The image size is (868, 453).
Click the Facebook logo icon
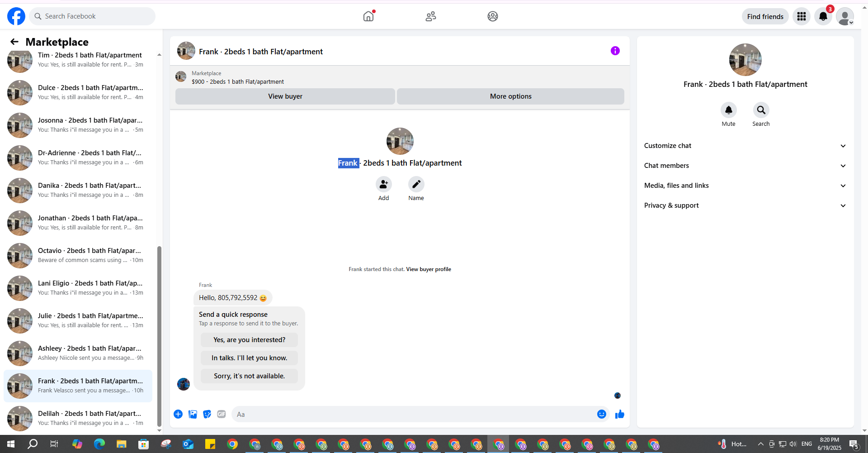16,16
